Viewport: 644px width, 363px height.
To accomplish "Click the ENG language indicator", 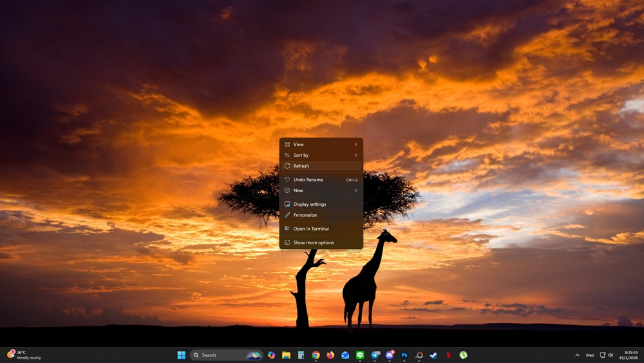I will 590,355.
